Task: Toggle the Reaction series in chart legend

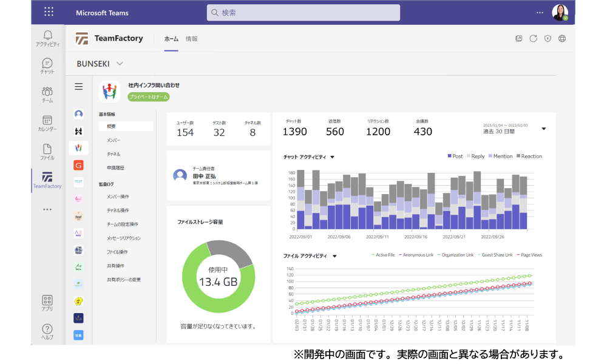Action: [529, 157]
